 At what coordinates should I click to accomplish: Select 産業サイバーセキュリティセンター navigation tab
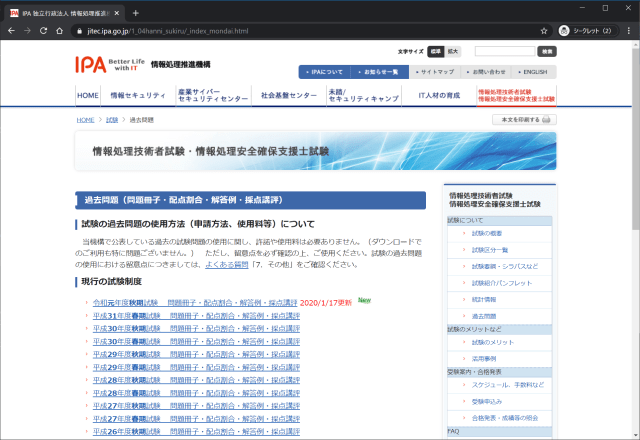pyautogui.click(x=213, y=96)
